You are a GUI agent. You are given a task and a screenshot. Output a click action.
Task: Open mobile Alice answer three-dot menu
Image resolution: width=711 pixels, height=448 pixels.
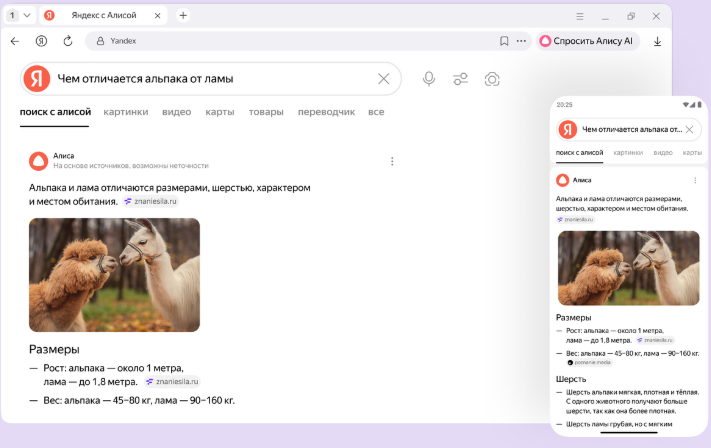click(695, 180)
